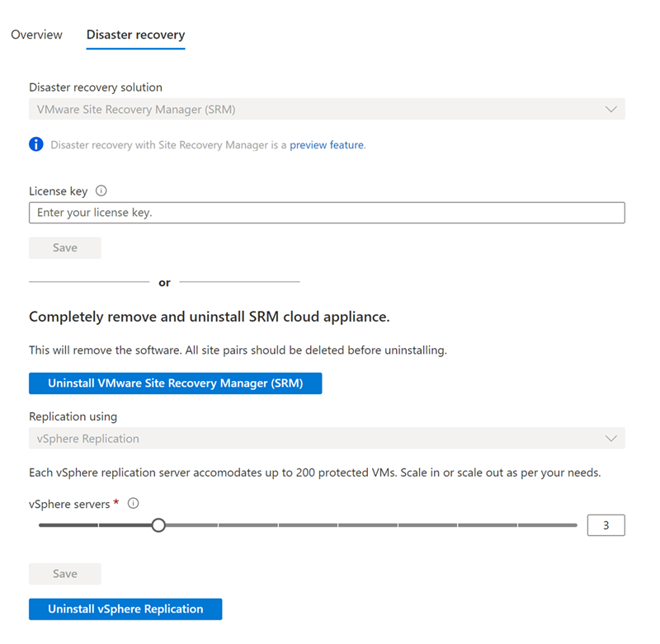Viewport: 660px width, 644px height.
Task: Click the vSphere servers slider handle
Action: coord(158,525)
